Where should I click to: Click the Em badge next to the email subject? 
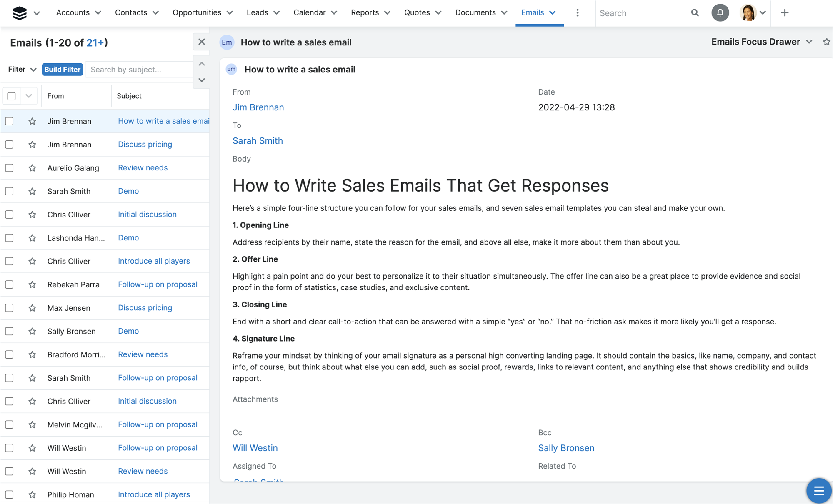click(x=227, y=42)
